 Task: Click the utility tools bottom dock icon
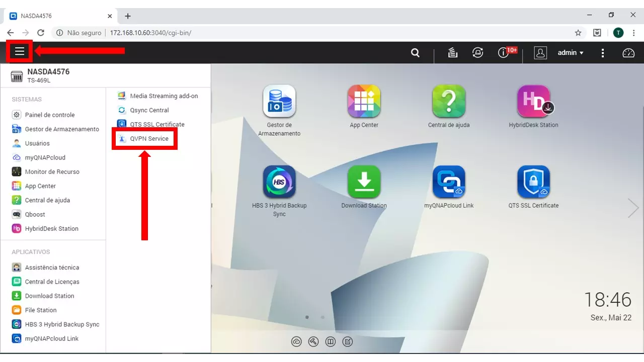coord(313,342)
